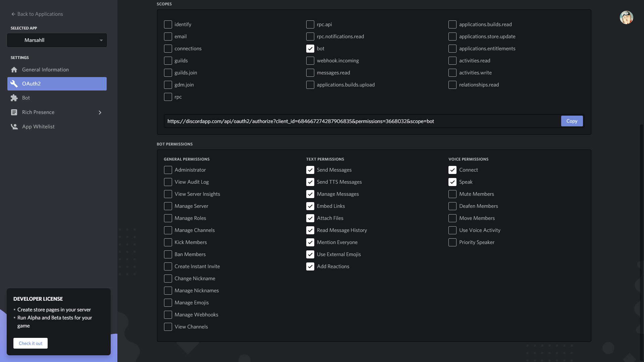Open the Marsahll selected app dropdown
Viewport: 644px width, 362px height.
click(x=57, y=40)
